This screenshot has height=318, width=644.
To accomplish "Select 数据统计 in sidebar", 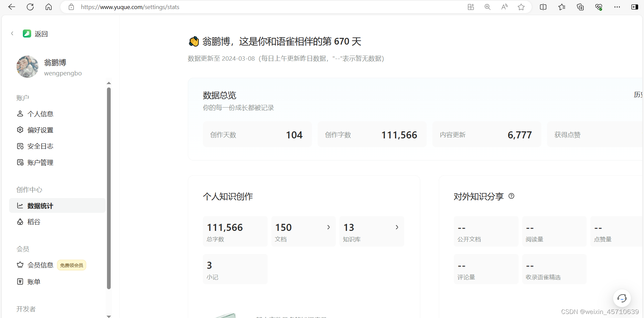I will (57, 206).
